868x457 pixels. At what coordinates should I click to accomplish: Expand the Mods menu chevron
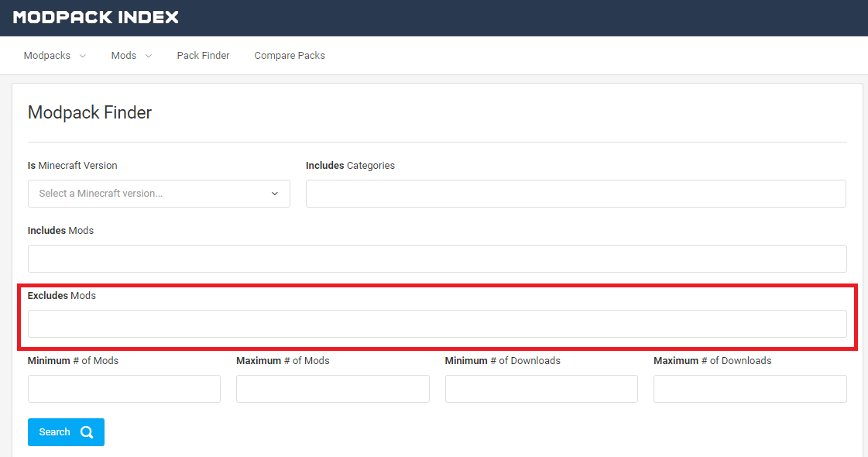[x=149, y=56]
